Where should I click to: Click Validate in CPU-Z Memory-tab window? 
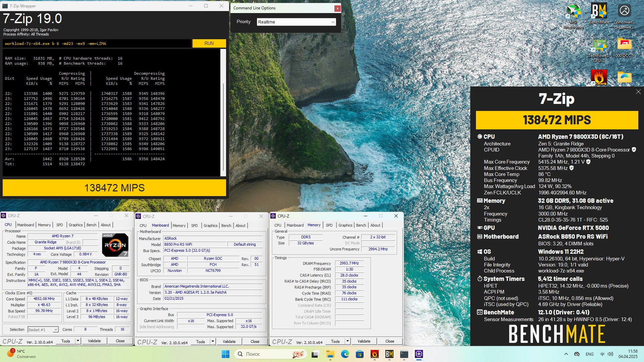[364, 341]
